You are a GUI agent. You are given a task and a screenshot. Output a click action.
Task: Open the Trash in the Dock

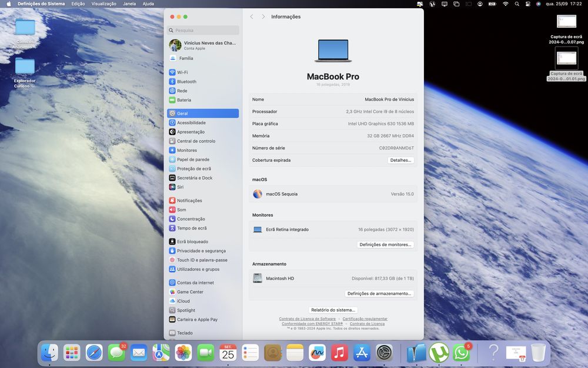coord(538,353)
